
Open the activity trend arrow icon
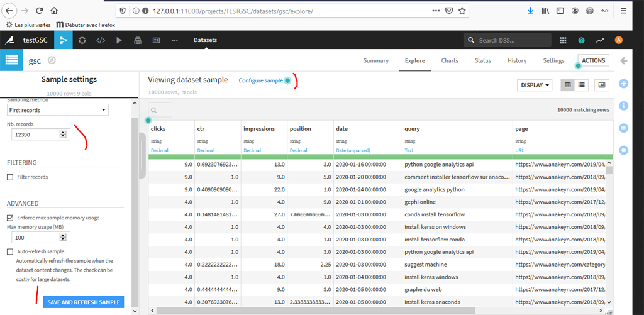(x=600, y=40)
